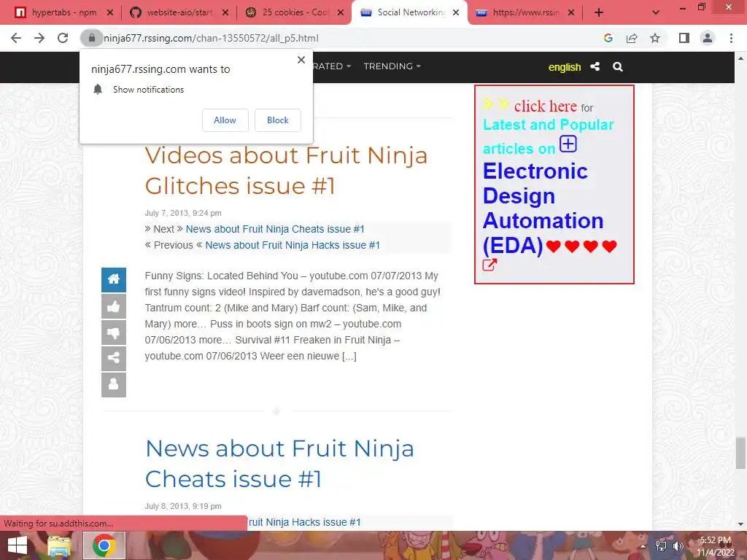The width and height of the screenshot is (747, 560).
Task: Open Chrome three-dot menu
Action: [x=731, y=38]
